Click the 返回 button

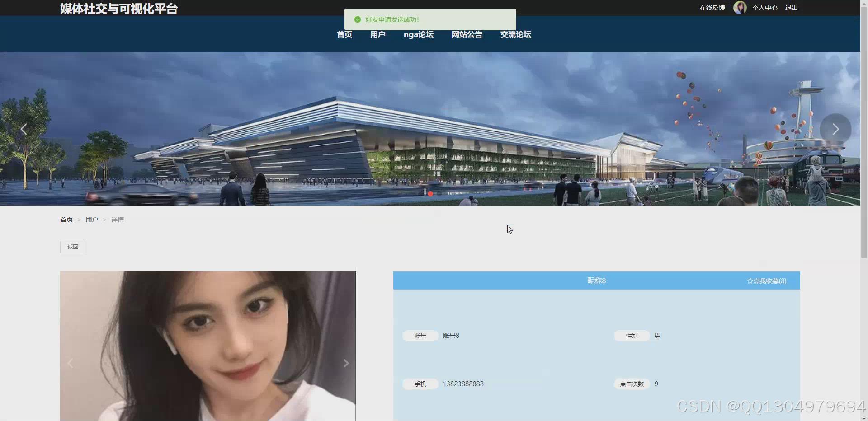click(73, 247)
